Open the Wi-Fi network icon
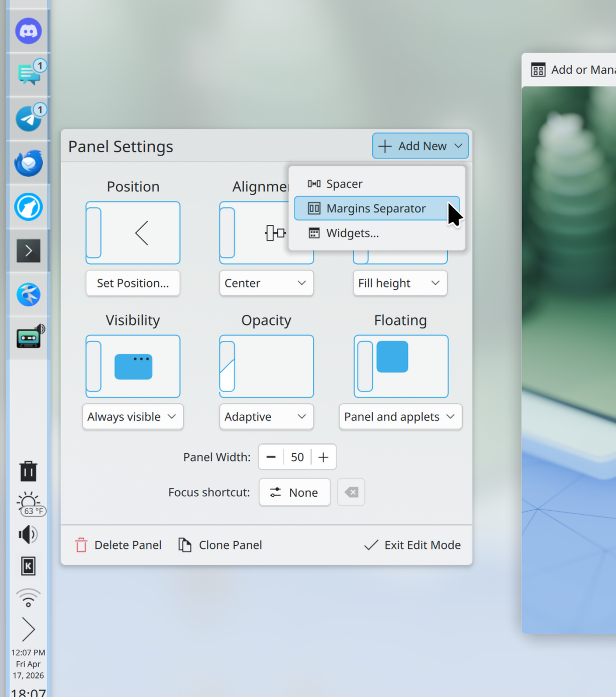The image size is (616, 697). (28, 598)
